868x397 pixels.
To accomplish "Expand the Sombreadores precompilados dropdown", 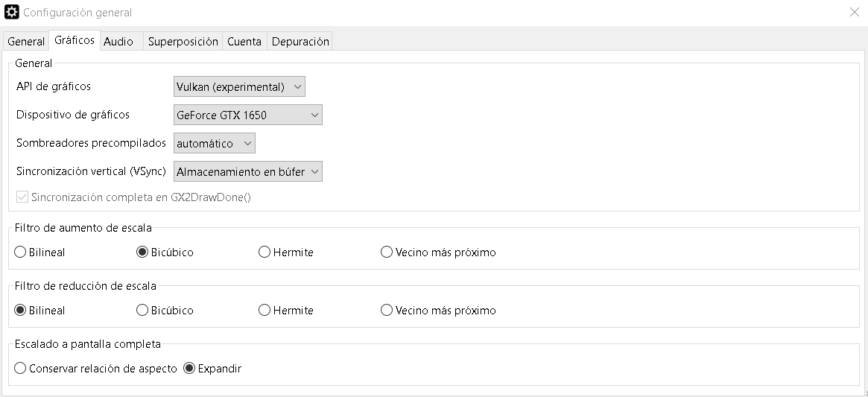I will coord(215,144).
